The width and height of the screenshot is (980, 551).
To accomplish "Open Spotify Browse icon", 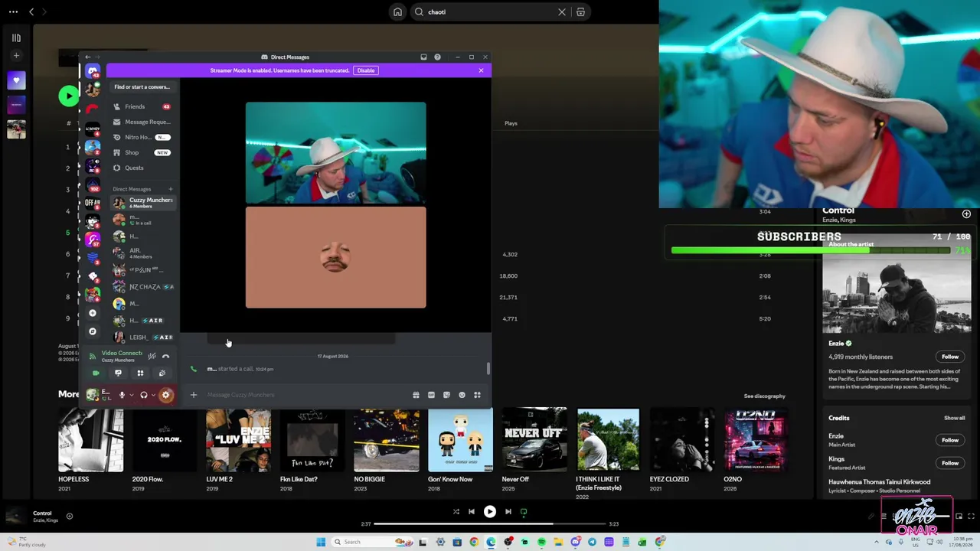I will [580, 12].
